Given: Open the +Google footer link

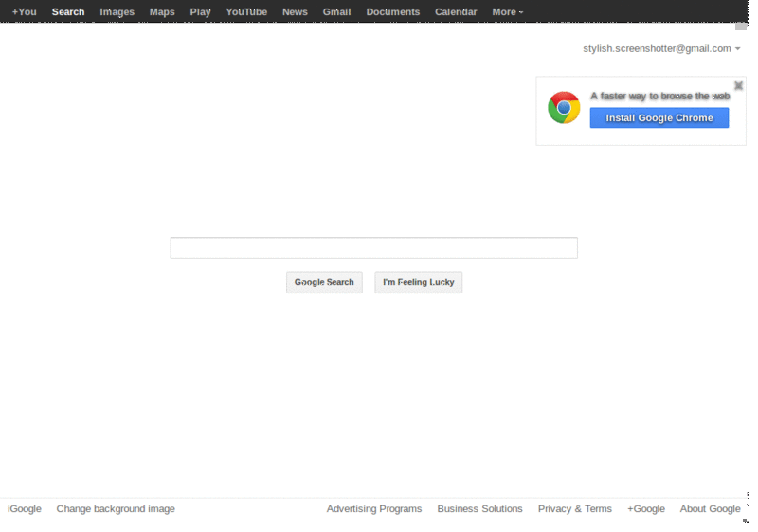Looking at the screenshot, I should 646,509.
